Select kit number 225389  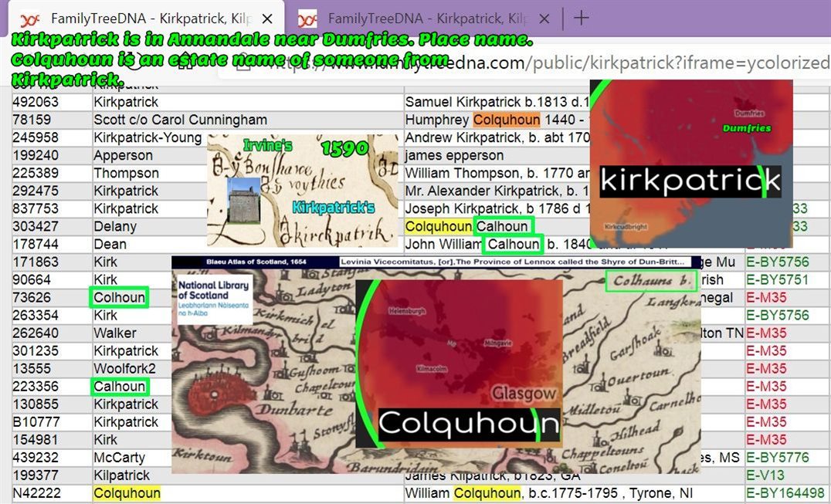click(x=36, y=173)
